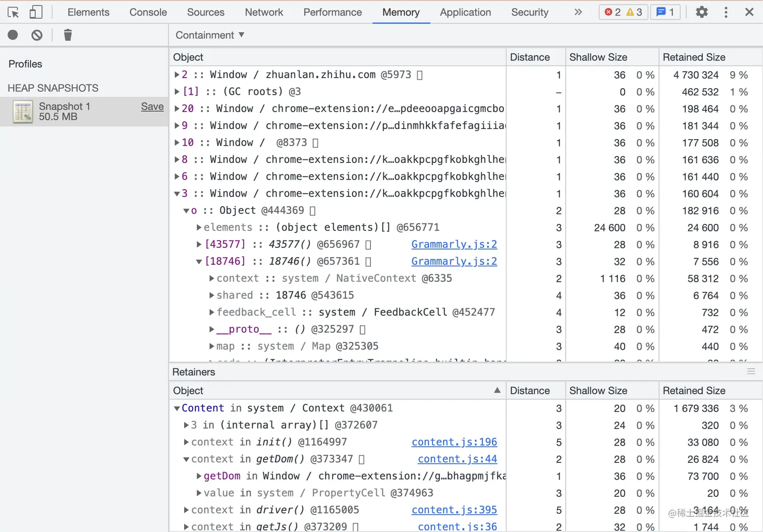The image size is (763, 532).
Task: Open content.js:36 source link
Action: pos(457,526)
